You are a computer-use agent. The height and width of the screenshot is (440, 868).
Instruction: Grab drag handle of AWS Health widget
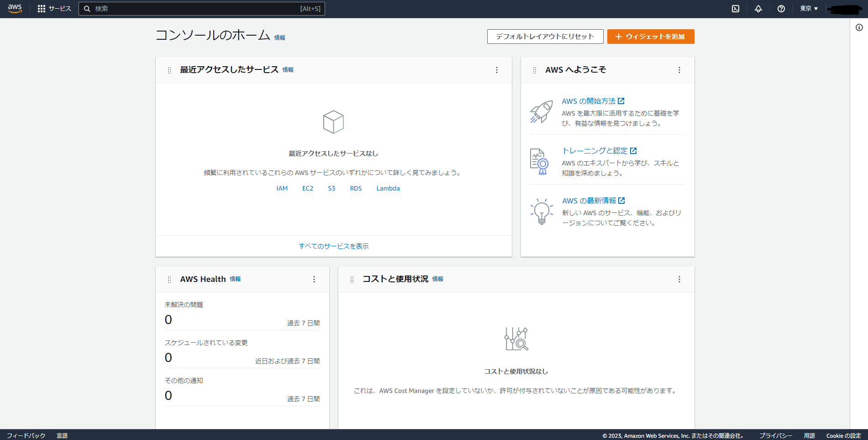coord(169,279)
